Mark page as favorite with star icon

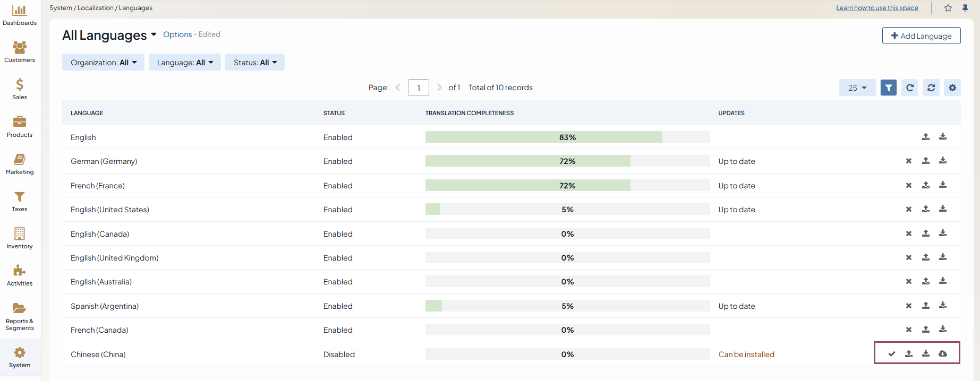click(x=948, y=8)
